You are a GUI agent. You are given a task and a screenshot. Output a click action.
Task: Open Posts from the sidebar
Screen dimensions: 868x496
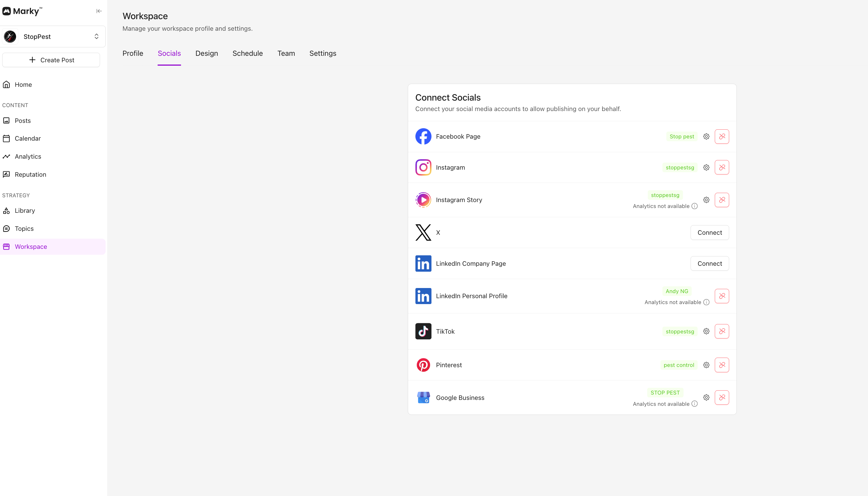point(53,121)
